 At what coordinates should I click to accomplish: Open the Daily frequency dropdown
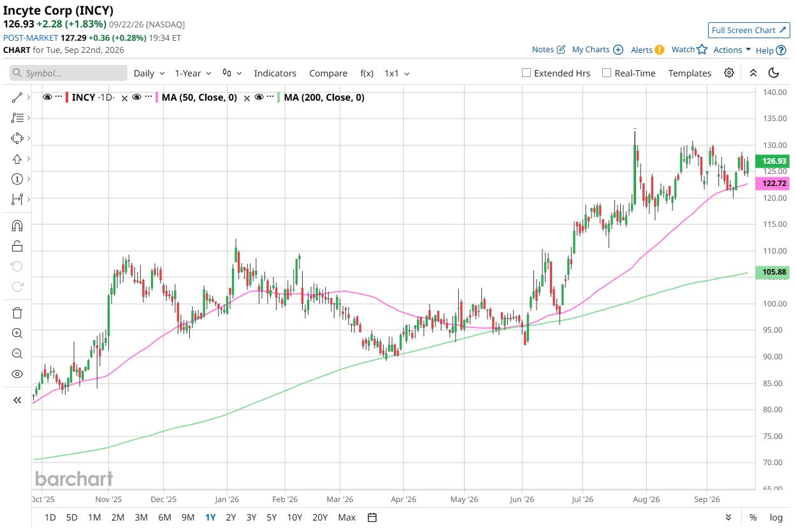[x=149, y=73]
